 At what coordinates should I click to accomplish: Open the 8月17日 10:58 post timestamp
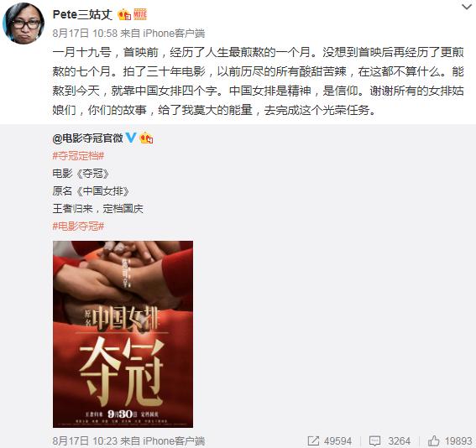coord(85,33)
